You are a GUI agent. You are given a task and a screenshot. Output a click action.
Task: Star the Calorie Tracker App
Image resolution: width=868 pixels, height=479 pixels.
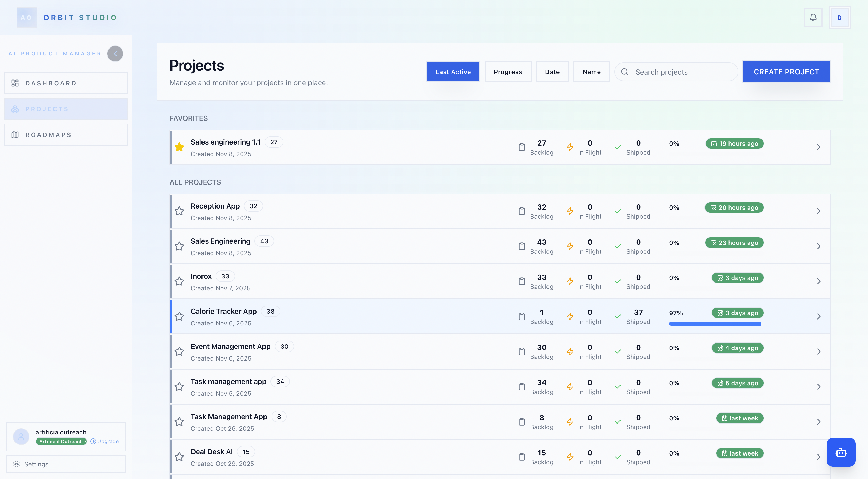[179, 316]
